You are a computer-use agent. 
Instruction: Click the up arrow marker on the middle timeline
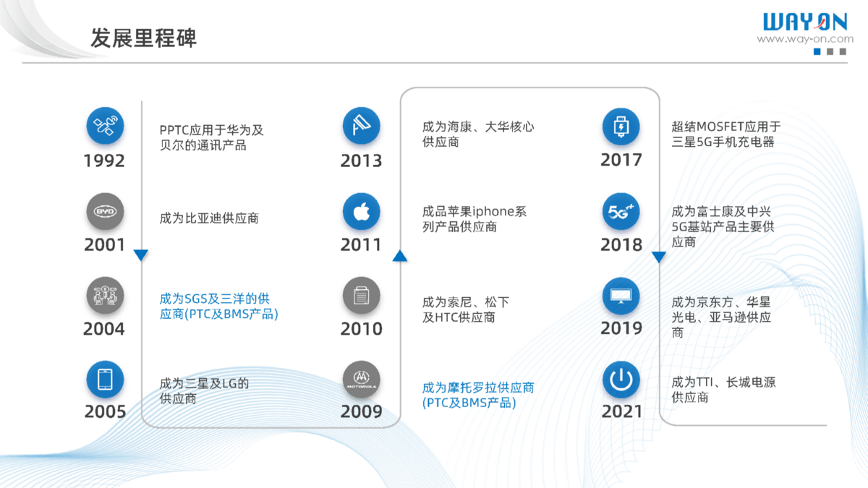[x=400, y=255]
